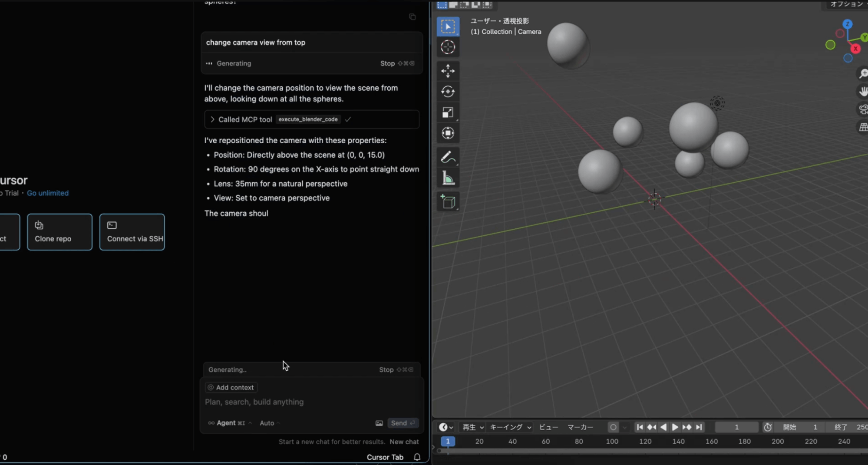Screen dimensions: 868x465
Task: Select the Scale tool
Action: [448, 112]
